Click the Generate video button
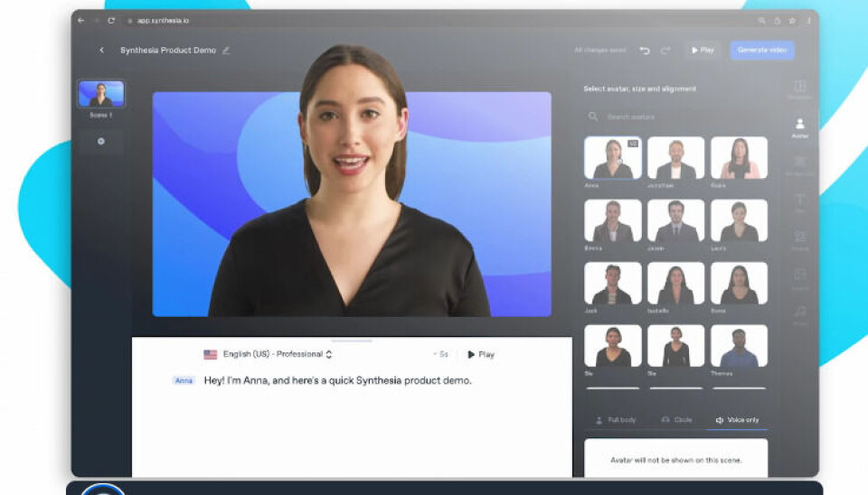The width and height of the screenshot is (868, 495). tap(762, 51)
